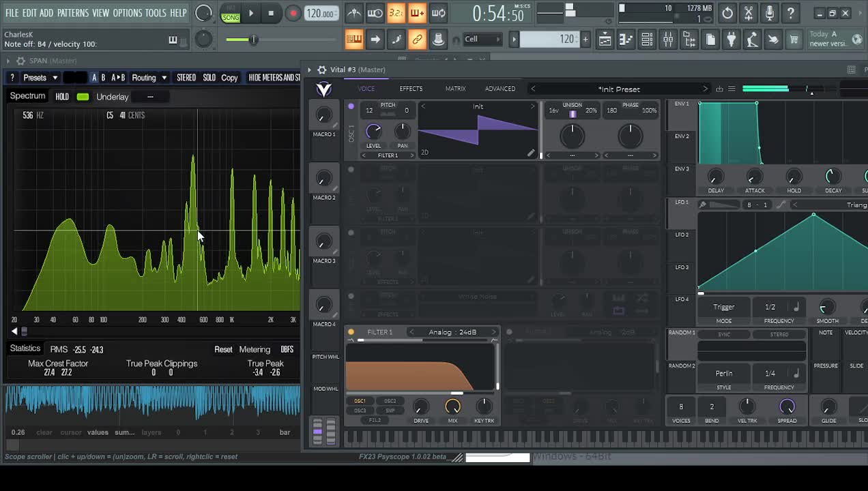Open the TOOLS menu
Screen dimensions: 868x491
[x=156, y=13]
